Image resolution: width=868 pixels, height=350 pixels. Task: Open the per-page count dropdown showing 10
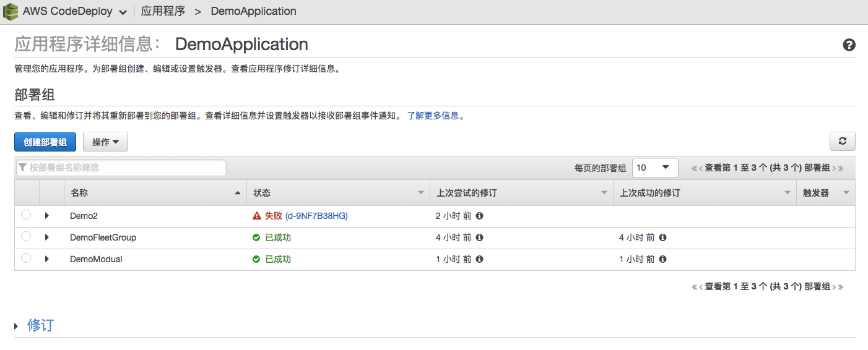655,168
